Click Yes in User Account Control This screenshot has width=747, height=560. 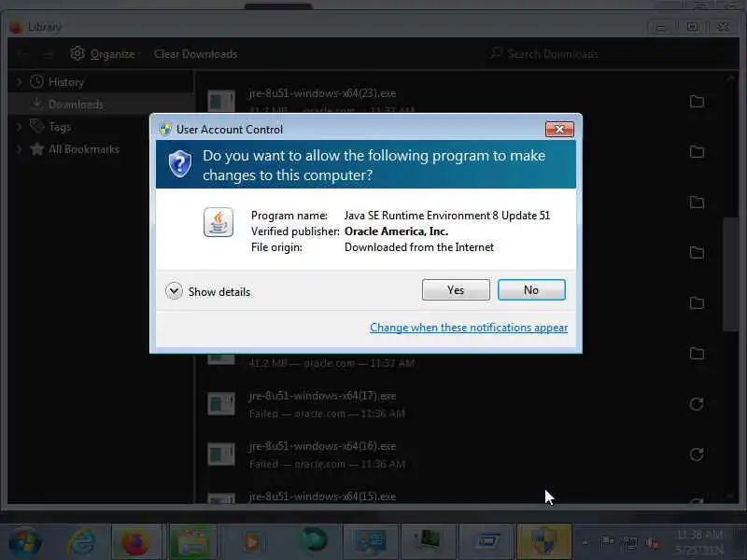click(x=456, y=289)
